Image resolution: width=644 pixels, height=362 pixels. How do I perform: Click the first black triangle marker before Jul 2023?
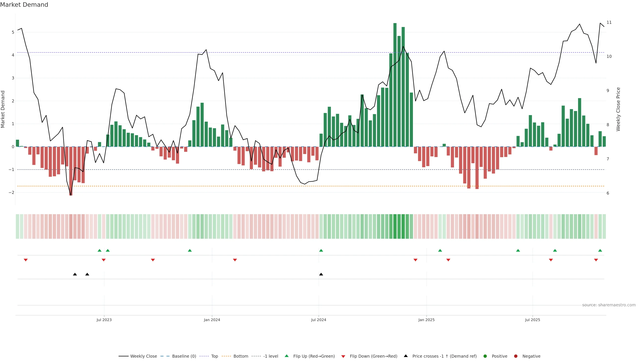click(75, 274)
